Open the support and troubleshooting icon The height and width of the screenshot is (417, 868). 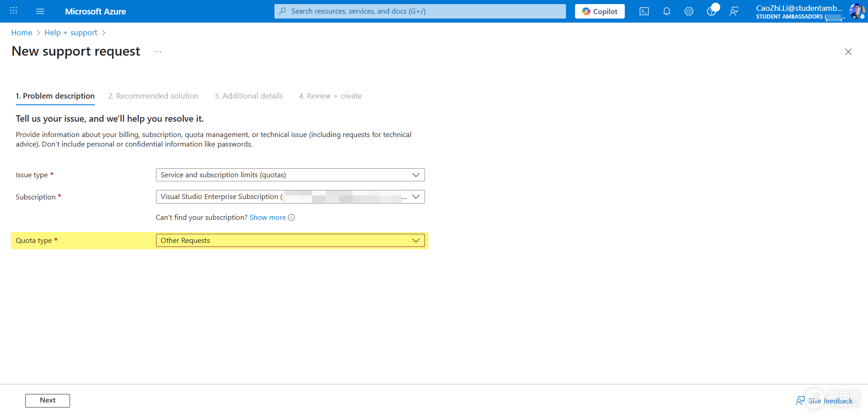coord(712,11)
